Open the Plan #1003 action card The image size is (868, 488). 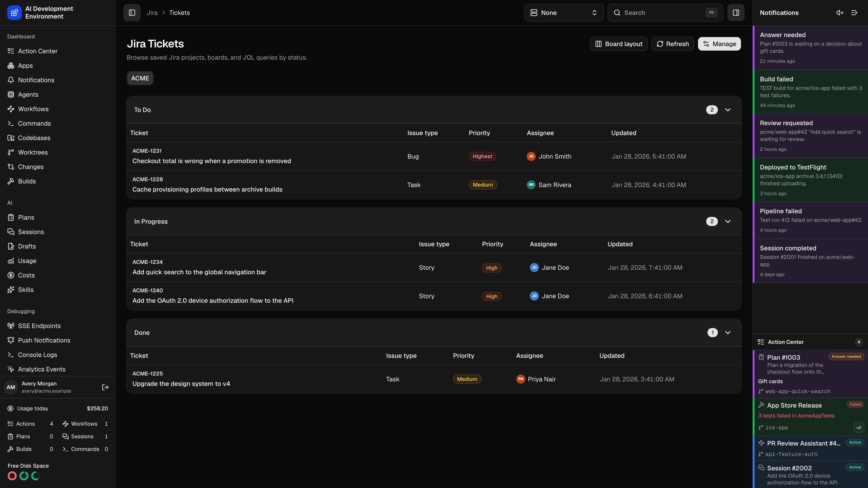[x=810, y=374]
